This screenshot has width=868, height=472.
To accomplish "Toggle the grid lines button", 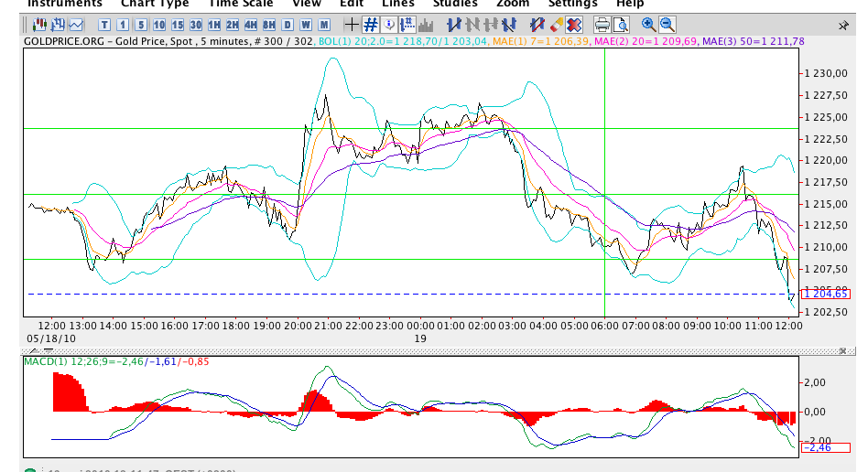I will point(371,25).
